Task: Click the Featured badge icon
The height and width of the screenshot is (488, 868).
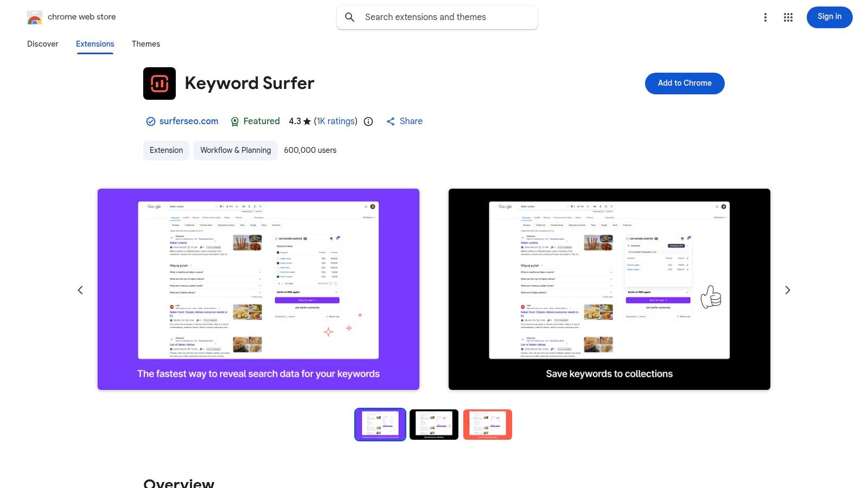Action: coord(235,121)
